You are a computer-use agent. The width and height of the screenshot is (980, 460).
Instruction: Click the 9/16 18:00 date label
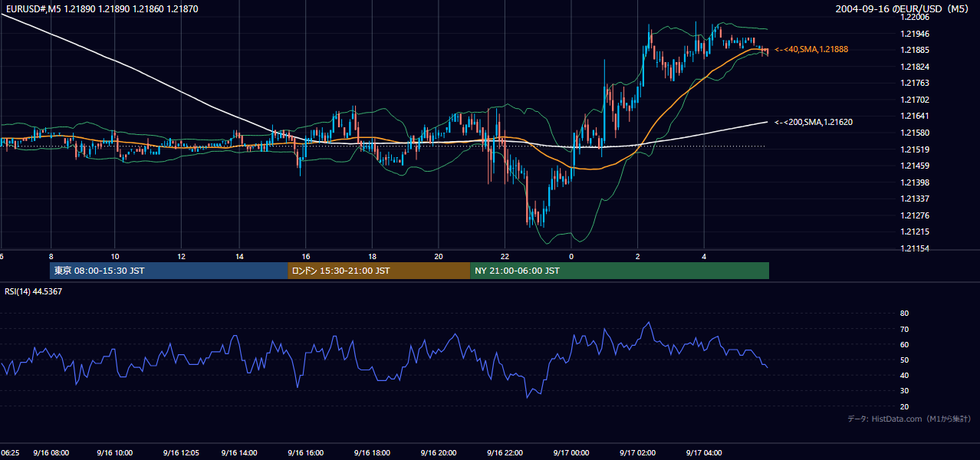coord(372,453)
